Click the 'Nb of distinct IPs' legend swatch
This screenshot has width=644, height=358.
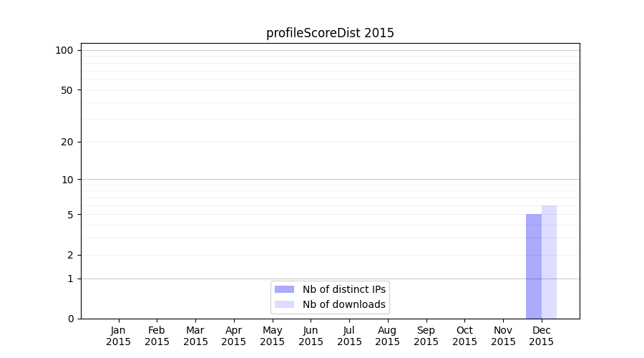click(x=284, y=289)
